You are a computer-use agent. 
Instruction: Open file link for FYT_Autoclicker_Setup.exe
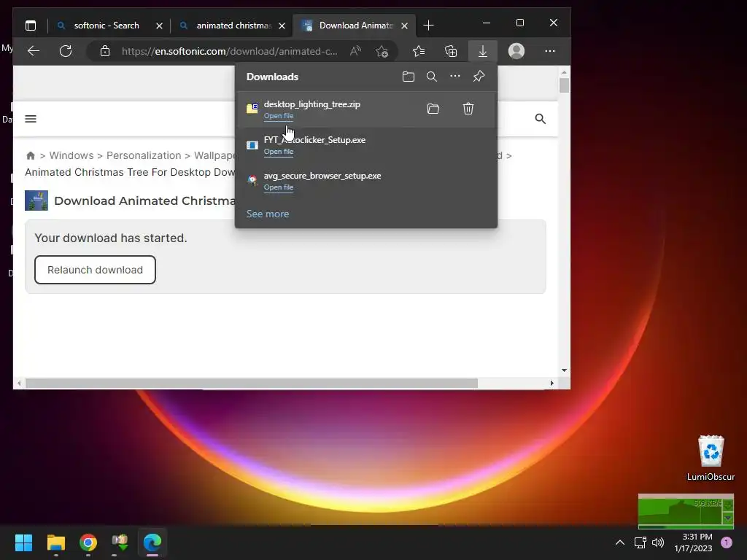click(x=279, y=152)
